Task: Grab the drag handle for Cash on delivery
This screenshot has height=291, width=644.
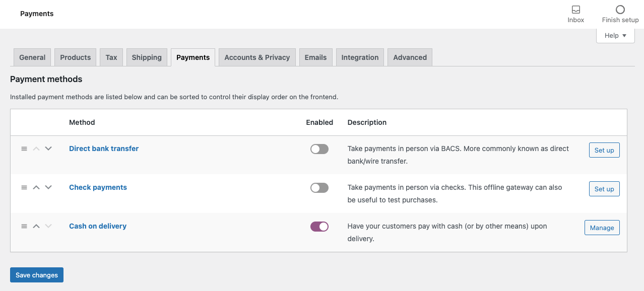Action: (24, 226)
